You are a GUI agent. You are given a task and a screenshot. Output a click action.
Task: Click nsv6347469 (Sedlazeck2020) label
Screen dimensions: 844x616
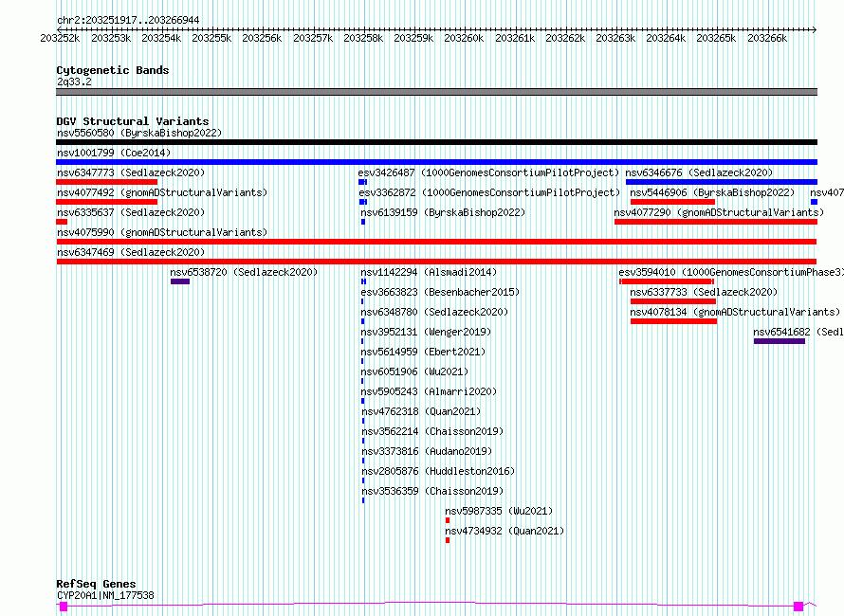[131, 252]
